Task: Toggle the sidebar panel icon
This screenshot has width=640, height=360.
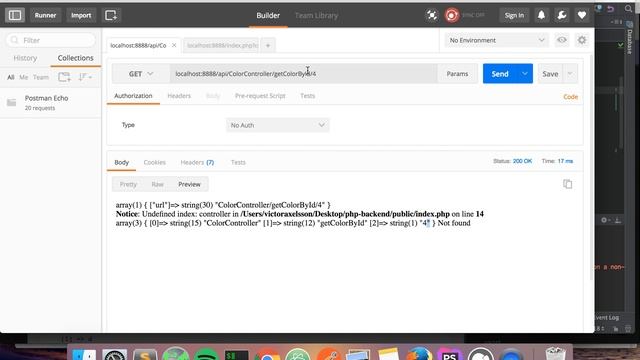Action: coord(15,15)
